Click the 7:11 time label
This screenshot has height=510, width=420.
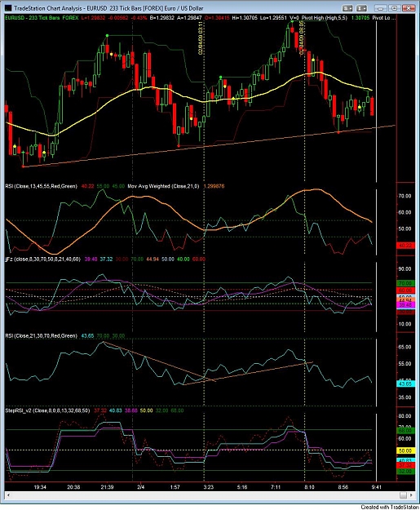276,487
